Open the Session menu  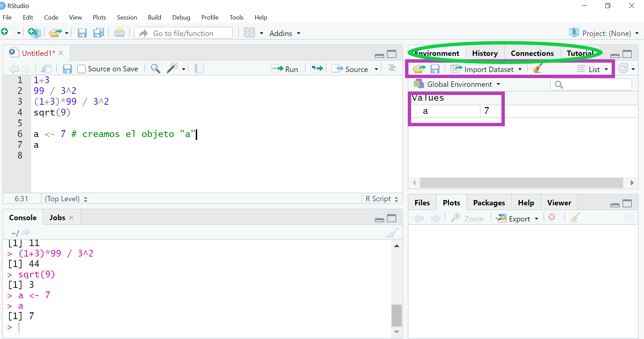127,18
